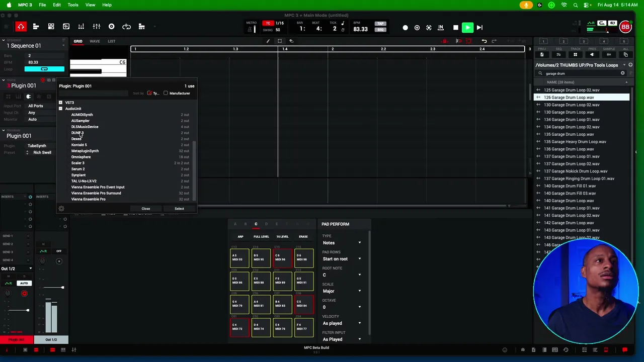Open the Main Mode home icon
The image size is (644, 362).
21,27
